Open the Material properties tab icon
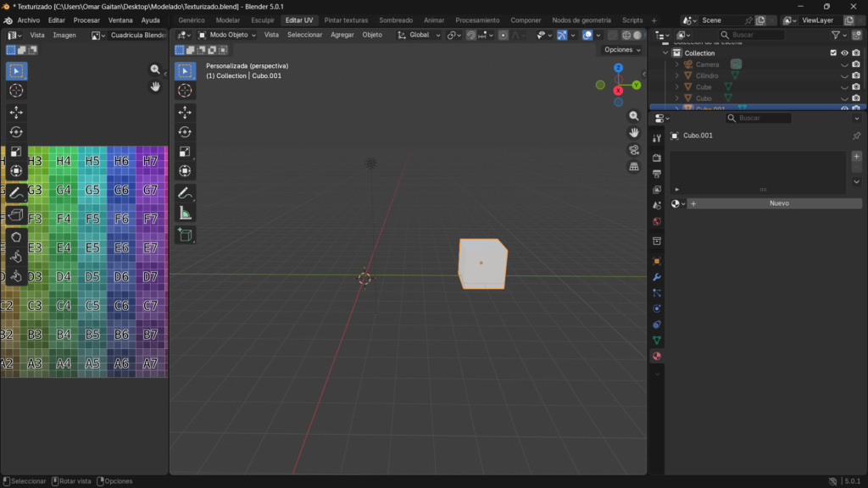 pyautogui.click(x=657, y=357)
